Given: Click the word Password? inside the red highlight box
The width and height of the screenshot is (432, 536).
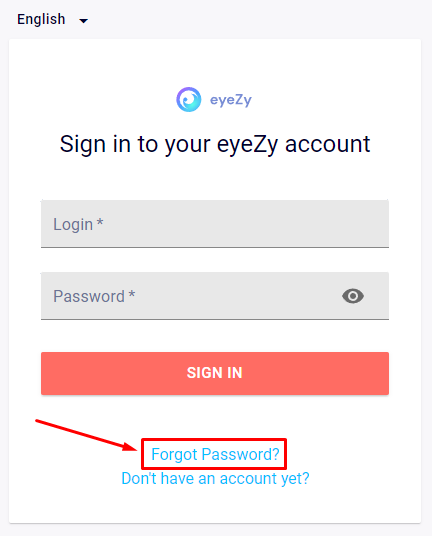Looking at the screenshot, I should pos(241,454).
